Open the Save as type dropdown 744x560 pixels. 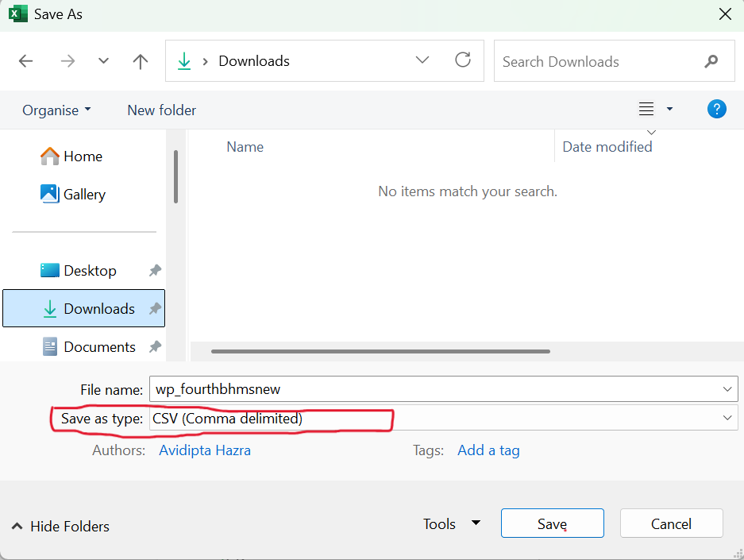pyautogui.click(x=727, y=418)
